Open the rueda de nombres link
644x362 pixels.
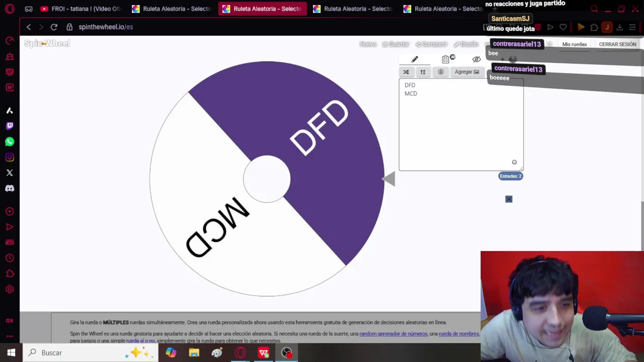[459, 334]
